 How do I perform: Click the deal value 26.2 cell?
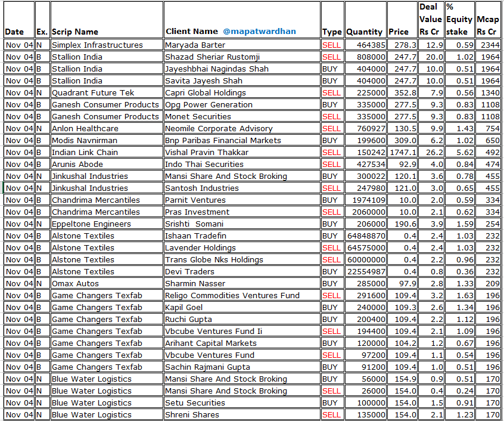[431, 152]
